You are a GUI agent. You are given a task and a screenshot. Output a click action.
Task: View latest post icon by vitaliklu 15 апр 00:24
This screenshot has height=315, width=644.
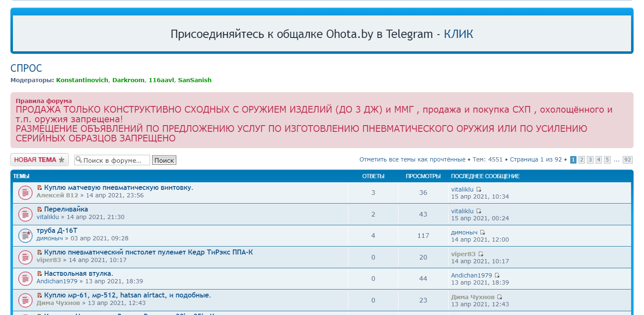tap(479, 211)
